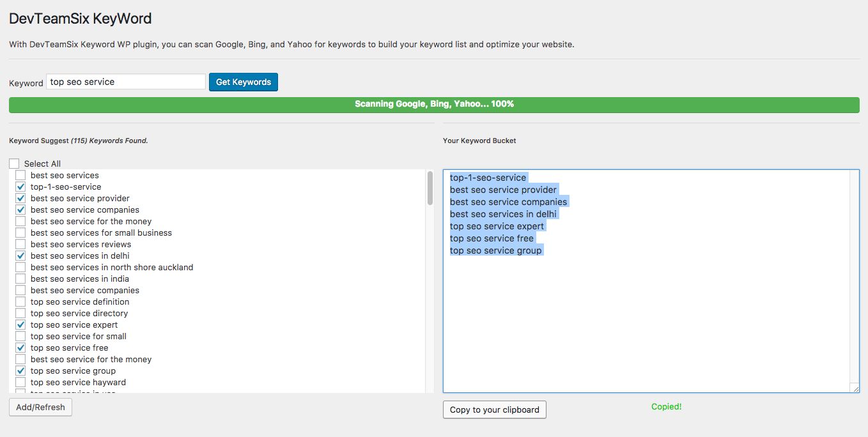Tick the 'top seo service directory' checkbox
868x437 pixels.
pyautogui.click(x=20, y=313)
